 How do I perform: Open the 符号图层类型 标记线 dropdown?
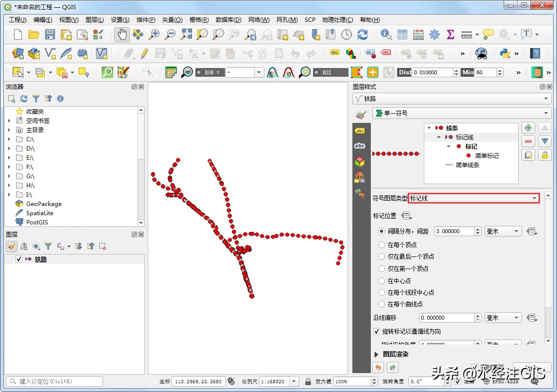pyautogui.click(x=474, y=199)
